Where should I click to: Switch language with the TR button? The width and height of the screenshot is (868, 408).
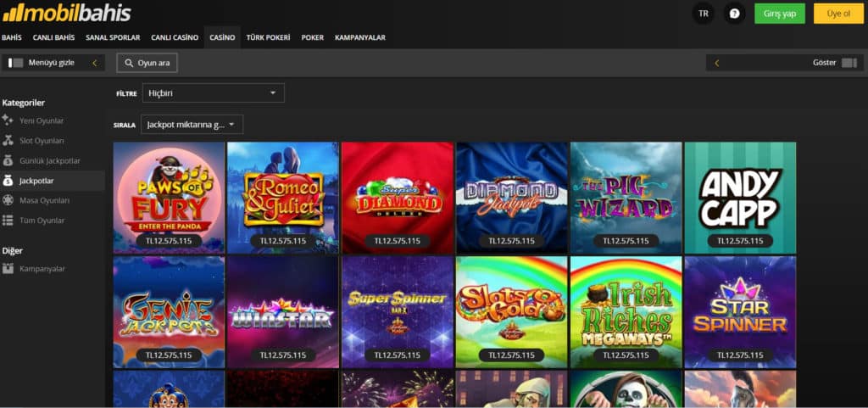(703, 14)
